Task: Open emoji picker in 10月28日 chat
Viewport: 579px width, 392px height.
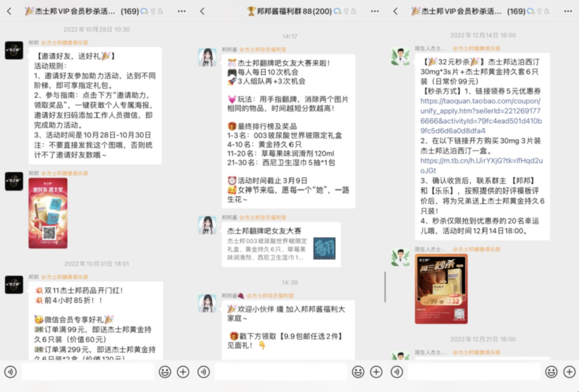Action: (x=165, y=372)
